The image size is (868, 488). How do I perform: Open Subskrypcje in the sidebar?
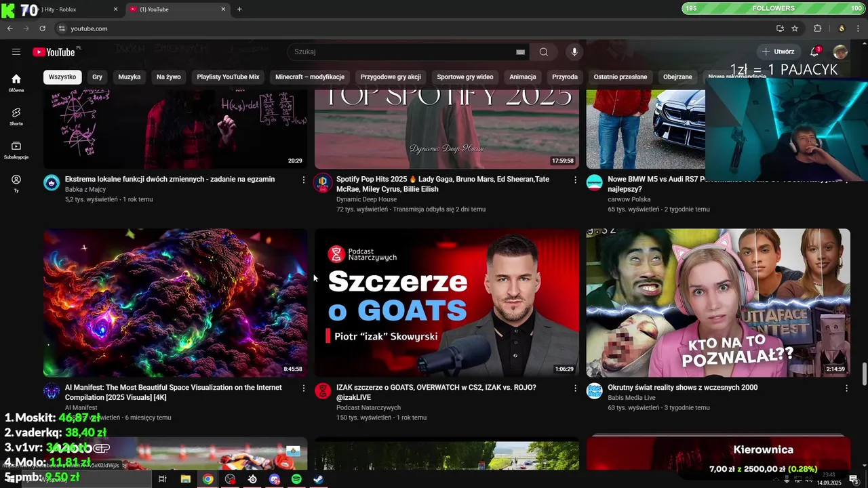click(x=16, y=150)
